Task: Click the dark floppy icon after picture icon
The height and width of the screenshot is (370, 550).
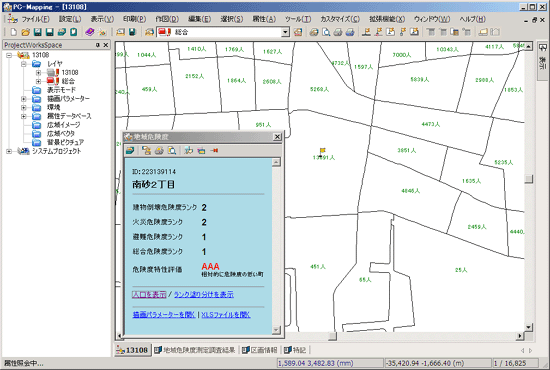Action: (132, 32)
